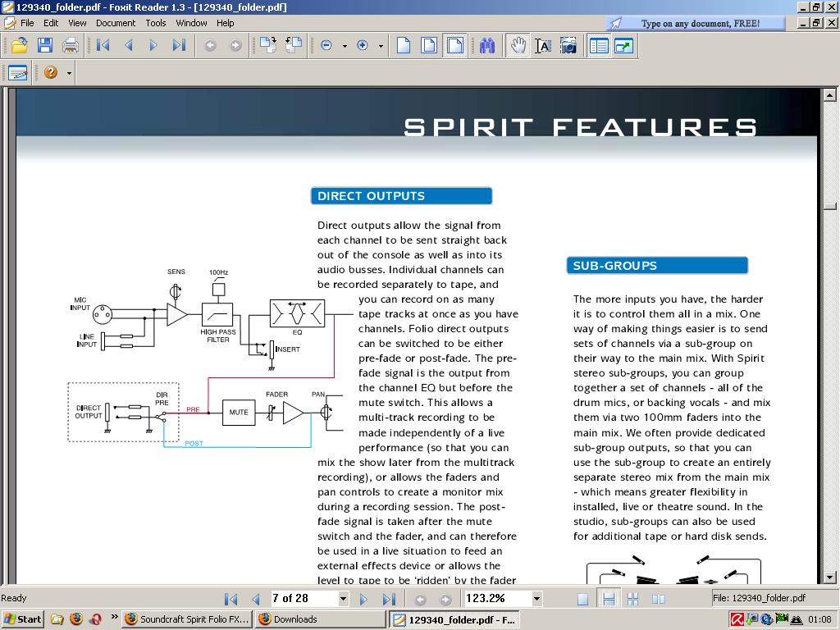Switch to continuous facing layout
The height and width of the screenshot is (630, 840).
pos(633,599)
